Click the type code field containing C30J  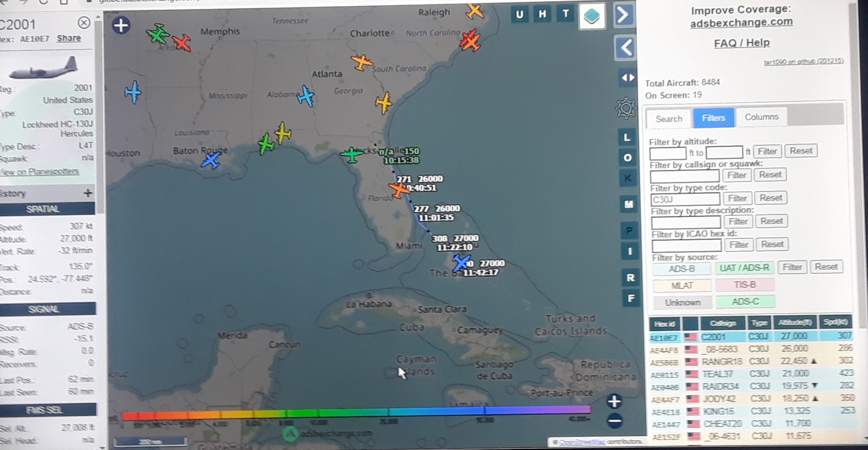685,199
